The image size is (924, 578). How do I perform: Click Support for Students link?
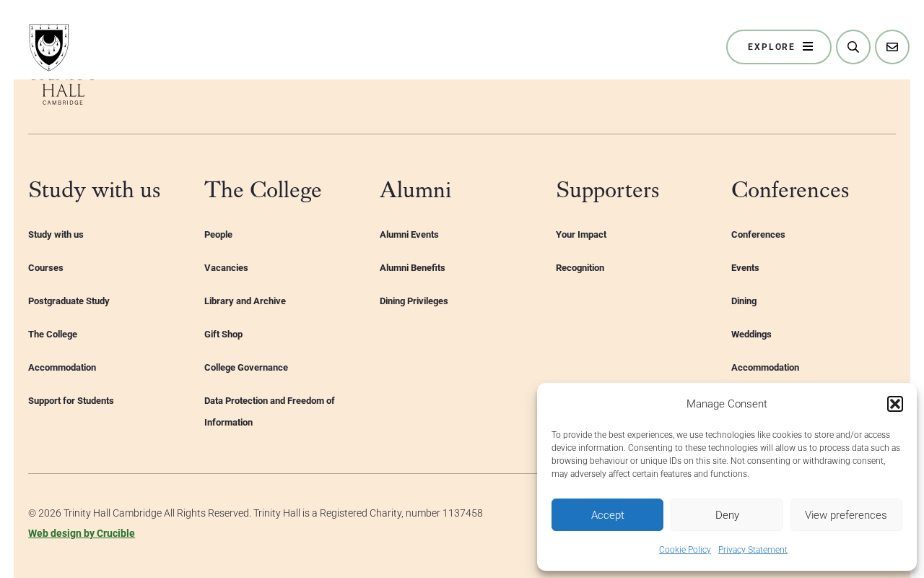71,401
